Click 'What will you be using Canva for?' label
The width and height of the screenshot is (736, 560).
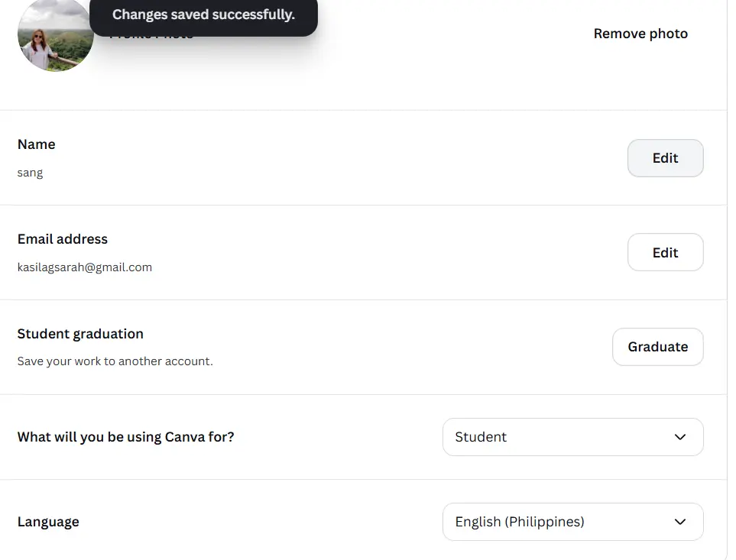point(125,437)
